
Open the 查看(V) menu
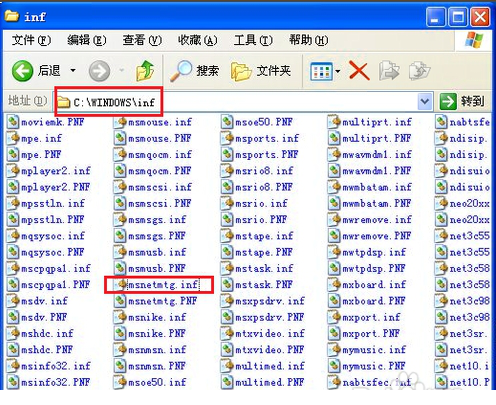pyautogui.click(x=142, y=40)
